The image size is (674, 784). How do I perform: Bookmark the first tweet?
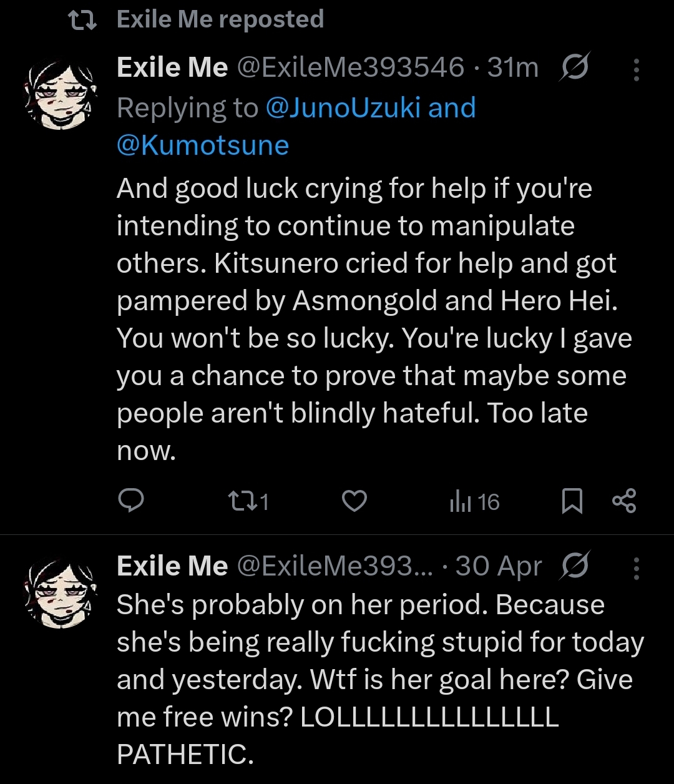pos(572,501)
